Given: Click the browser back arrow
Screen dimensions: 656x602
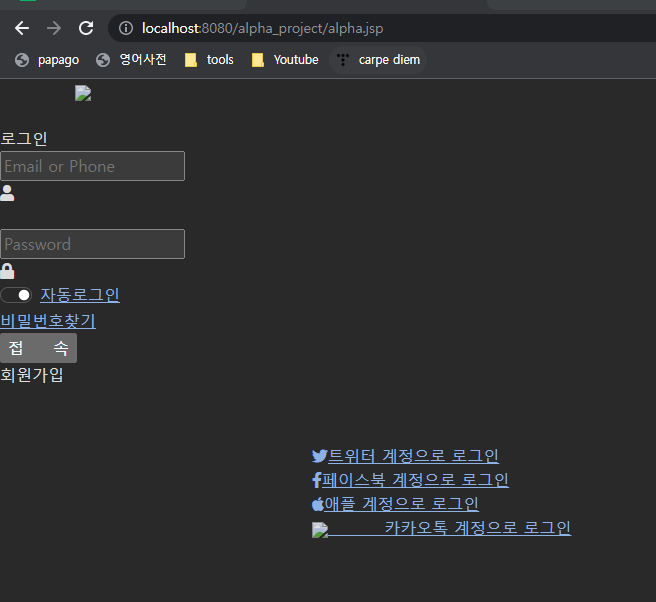Looking at the screenshot, I should 22,28.
